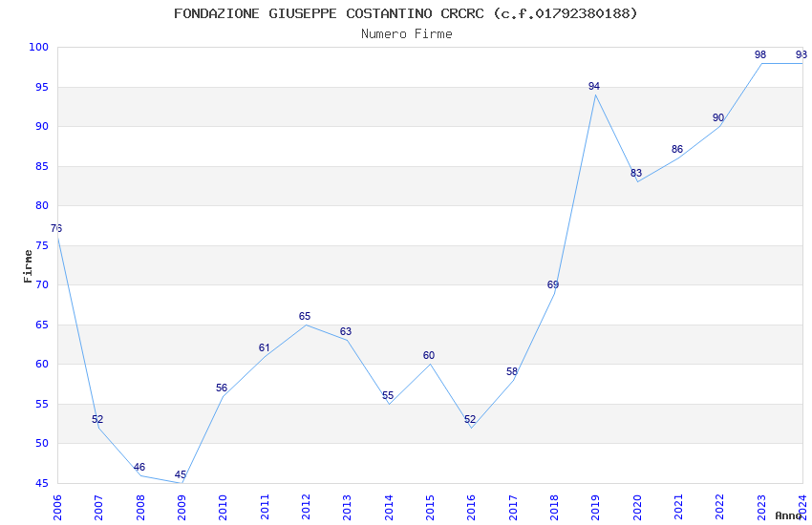Select the 2010 x-axis year label

[223, 508]
